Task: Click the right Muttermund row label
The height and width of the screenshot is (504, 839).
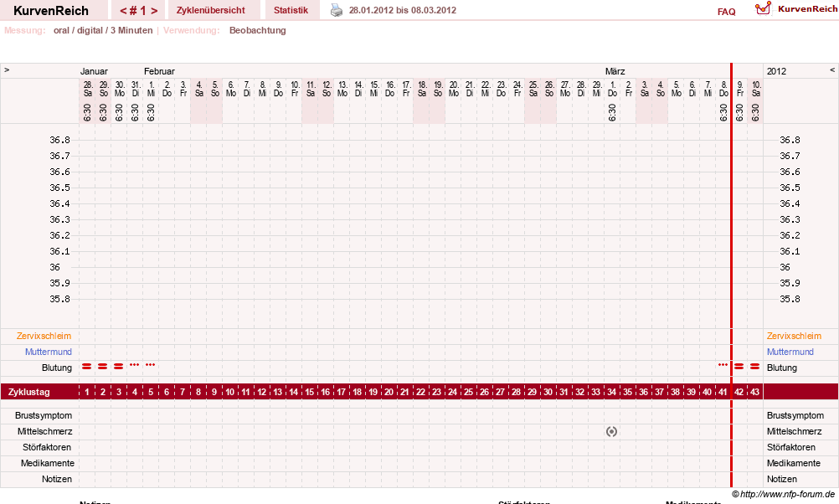Action: 790,352
